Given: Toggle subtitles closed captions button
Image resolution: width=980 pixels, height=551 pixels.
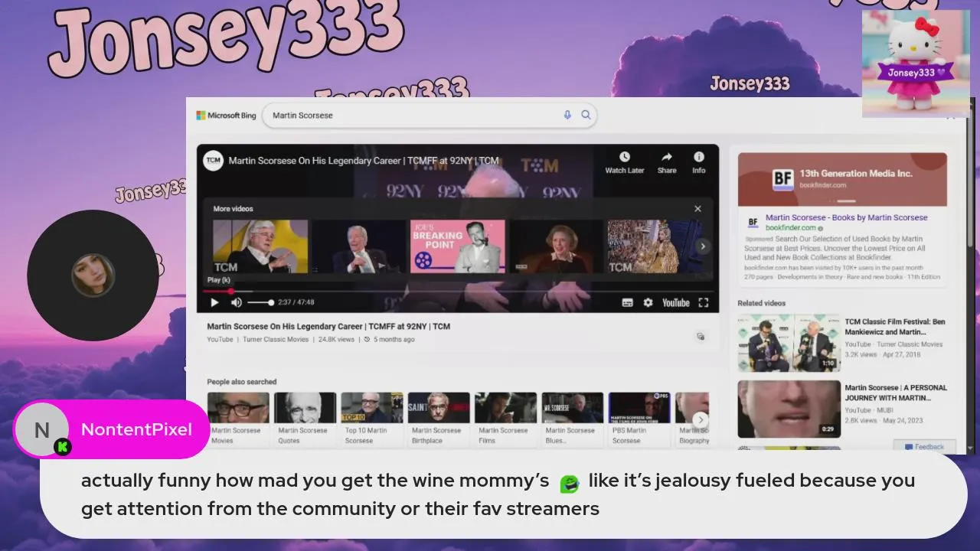Looking at the screenshot, I should pyautogui.click(x=628, y=302).
